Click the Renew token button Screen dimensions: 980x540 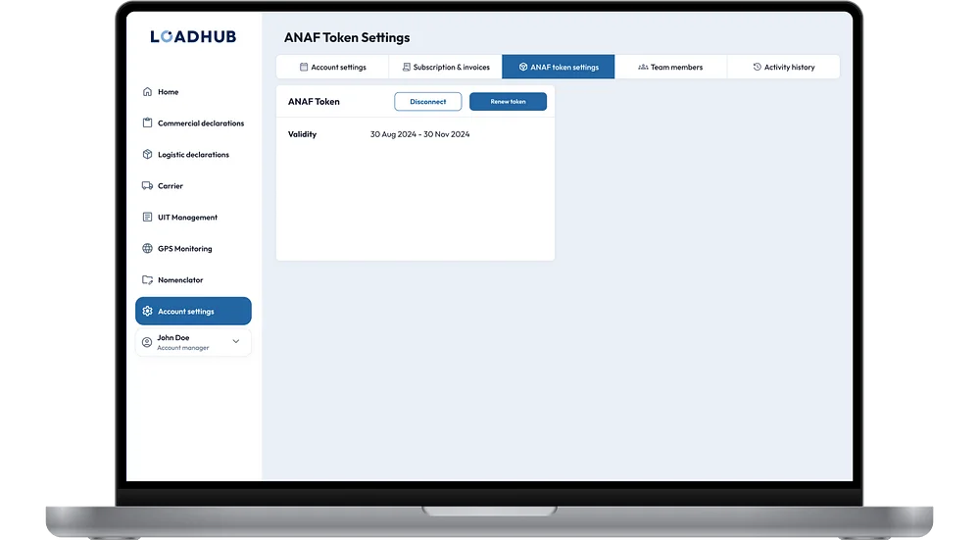[x=508, y=101]
